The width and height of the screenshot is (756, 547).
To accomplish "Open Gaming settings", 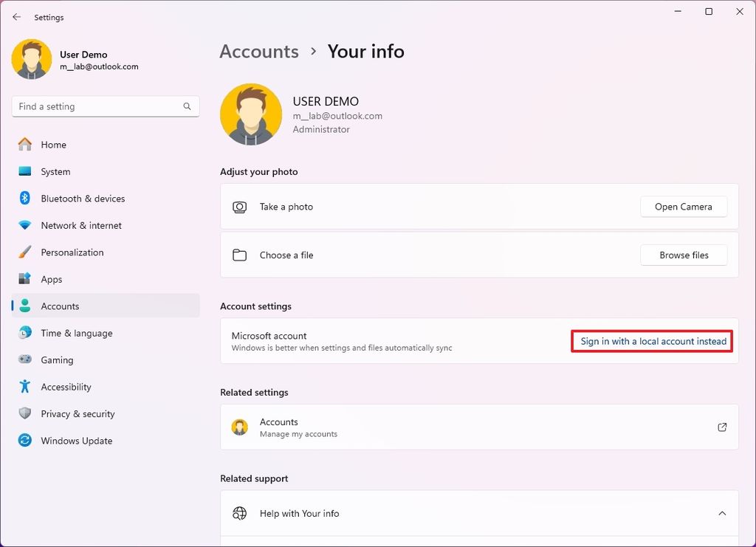I will 58,359.
